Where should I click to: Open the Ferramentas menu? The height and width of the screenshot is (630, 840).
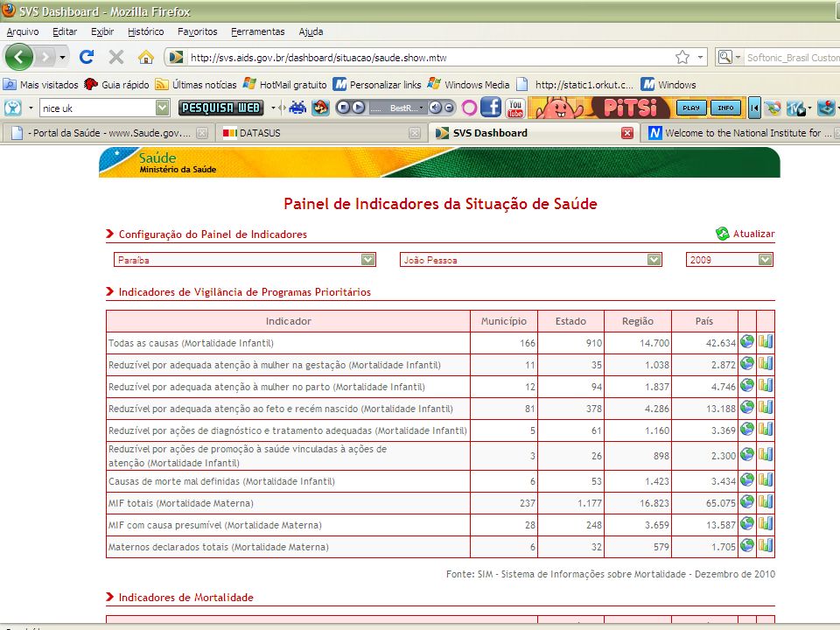point(257,31)
